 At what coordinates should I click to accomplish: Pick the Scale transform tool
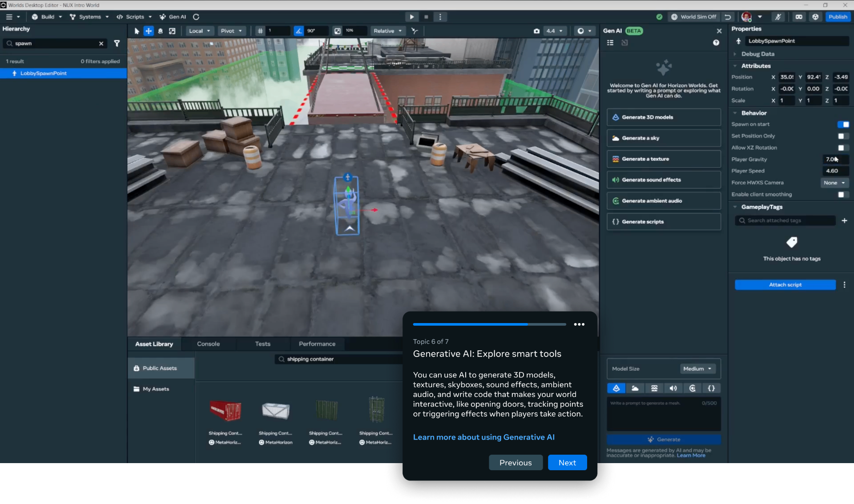172,31
